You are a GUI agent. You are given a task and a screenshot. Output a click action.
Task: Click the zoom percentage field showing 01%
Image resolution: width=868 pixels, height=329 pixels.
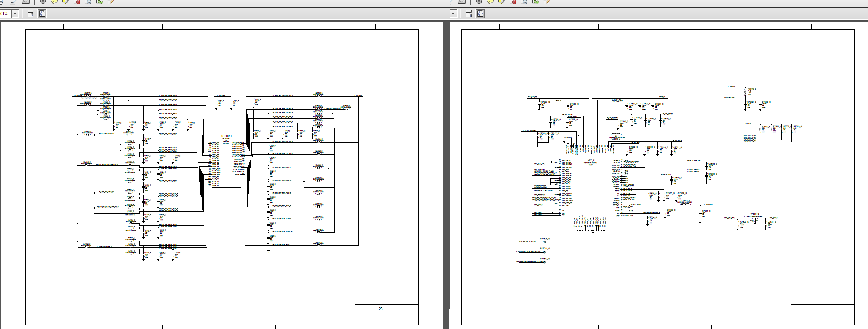[x=5, y=14]
